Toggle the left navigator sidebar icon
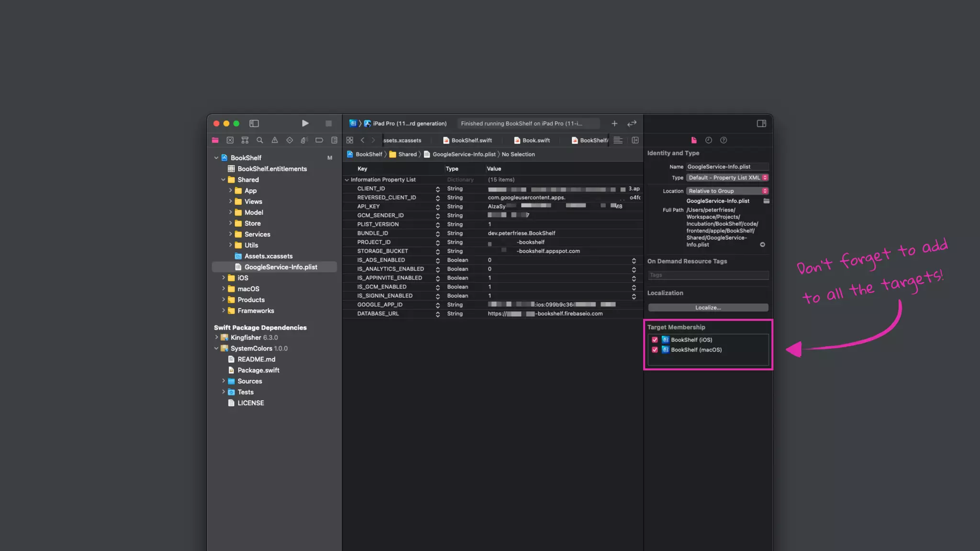The width and height of the screenshot is (980, 551). (254, 123)
